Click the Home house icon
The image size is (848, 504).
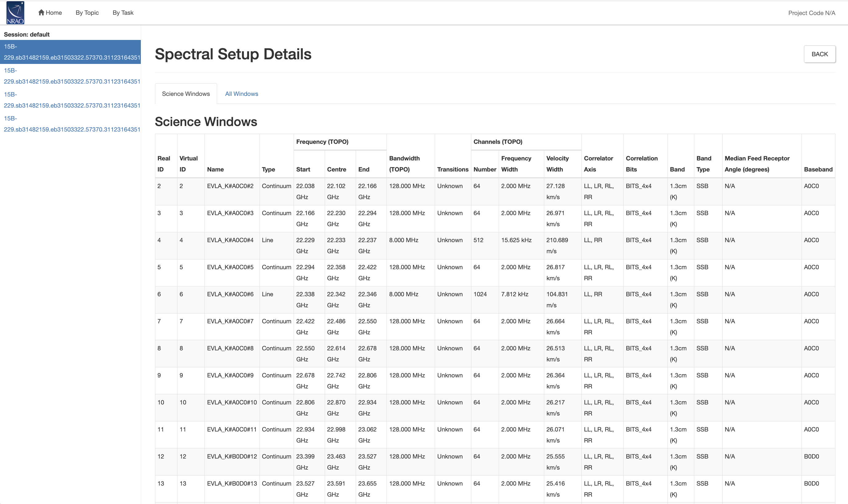[x=42, y=13]
